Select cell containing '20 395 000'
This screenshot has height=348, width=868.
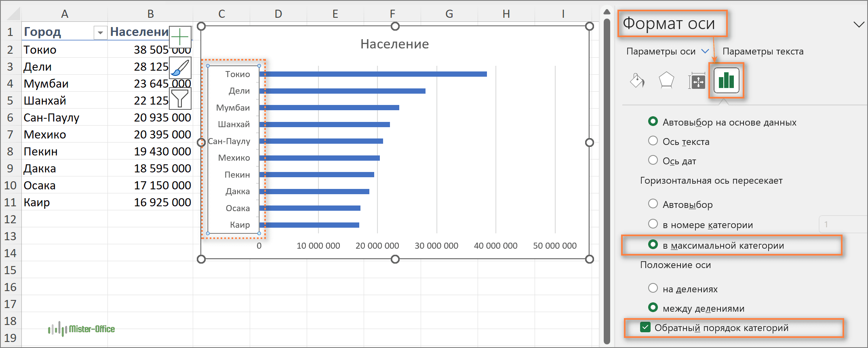point(150,134)
